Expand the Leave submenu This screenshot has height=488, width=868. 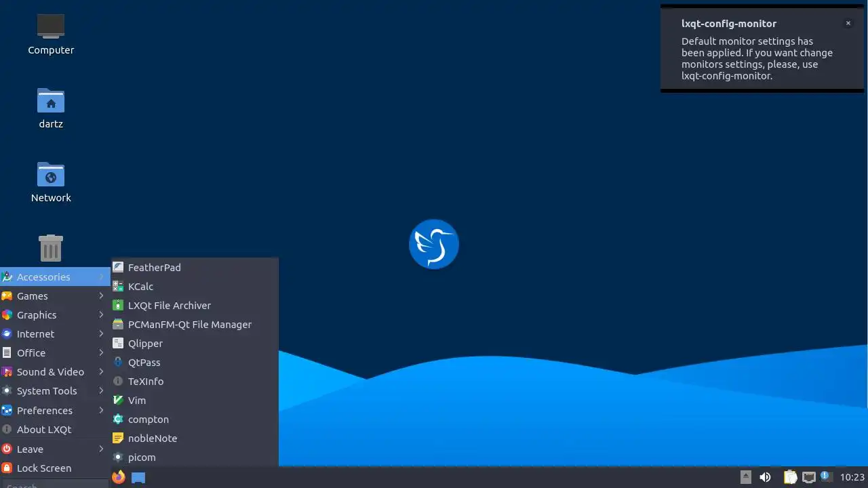54,449
